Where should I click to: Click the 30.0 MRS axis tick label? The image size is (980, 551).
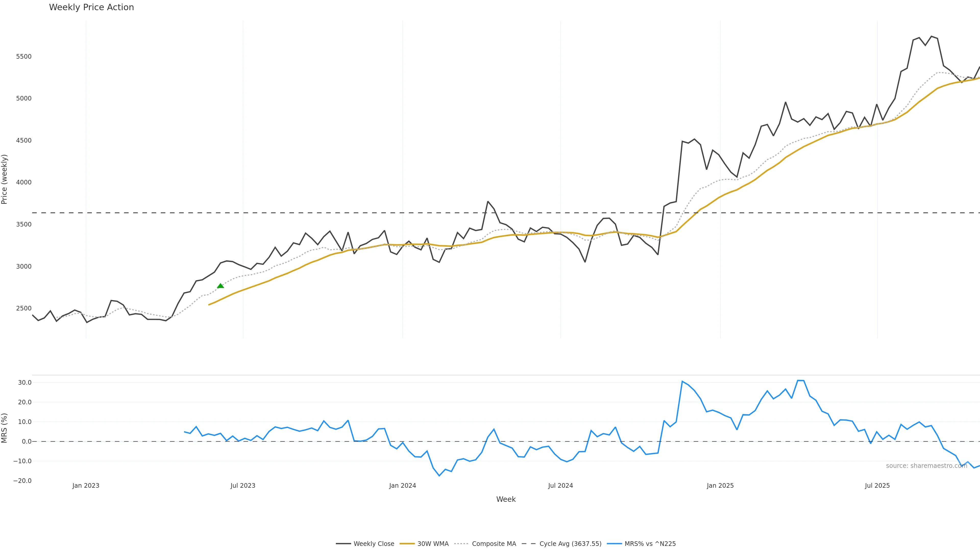pyautogui.click(x=25, y=383)
